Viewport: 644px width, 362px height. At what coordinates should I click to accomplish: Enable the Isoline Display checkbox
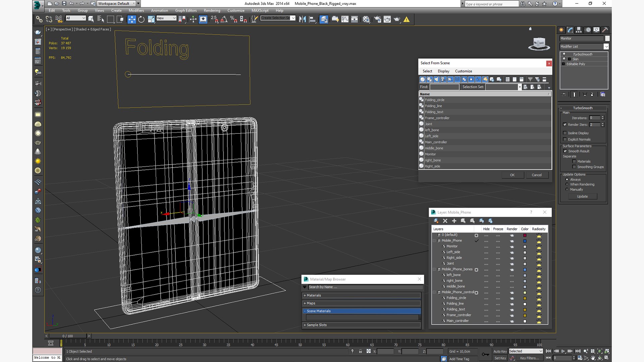click(x=565, y=133)
